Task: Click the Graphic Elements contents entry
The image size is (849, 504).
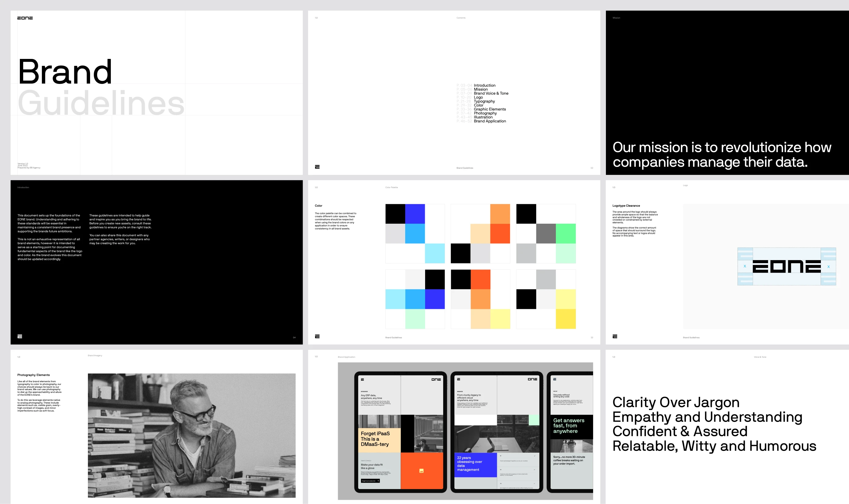Action: (490, 109)
